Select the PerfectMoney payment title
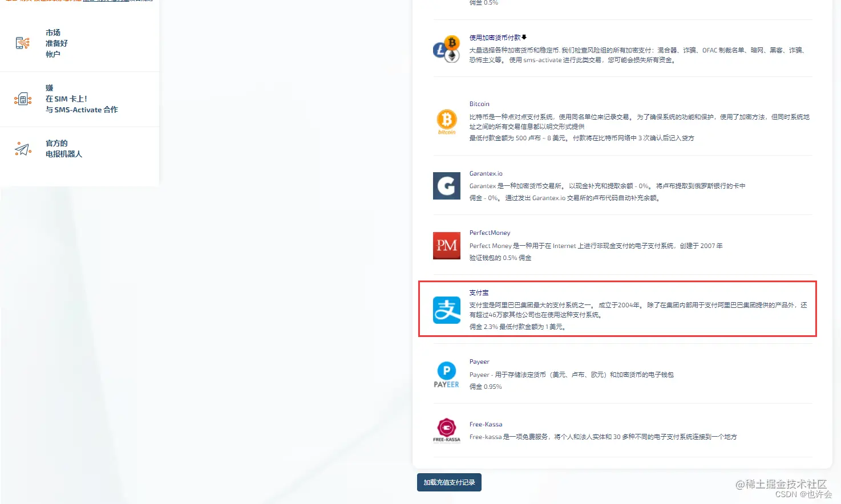841x504 pixels. tap(490, 233)
